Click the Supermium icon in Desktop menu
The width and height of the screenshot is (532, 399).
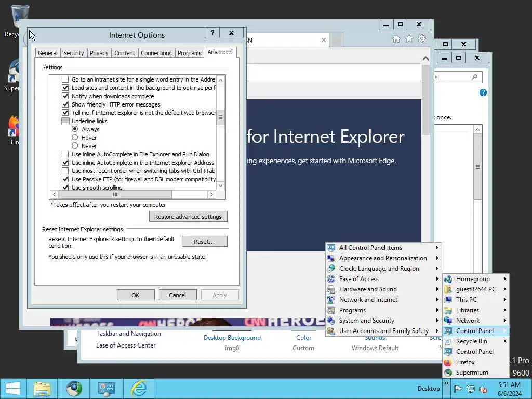tap(448, 373)
